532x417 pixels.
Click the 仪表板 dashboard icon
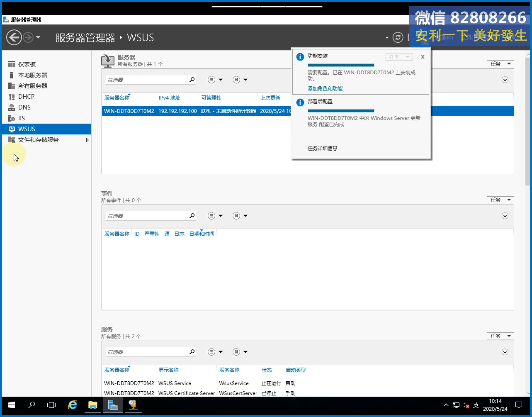pyautogui.click(x=12, y=64)
